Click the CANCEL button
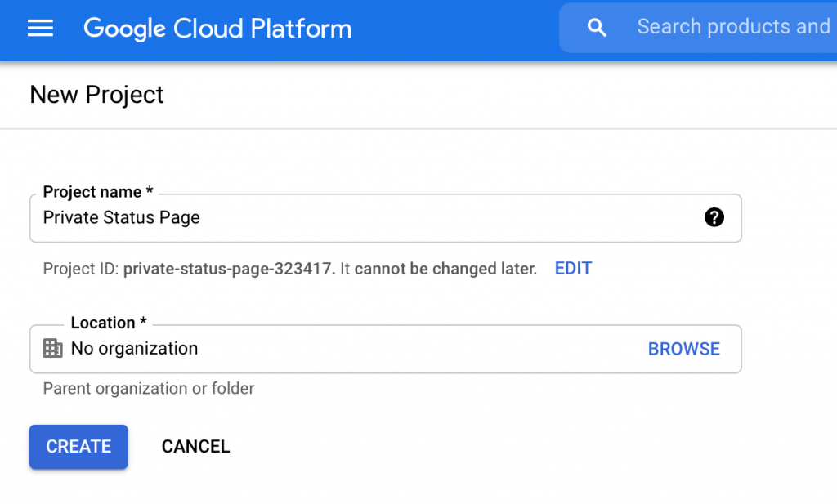Image resolution: width=837 pixels, height=504 pixels. pos(196,446)
